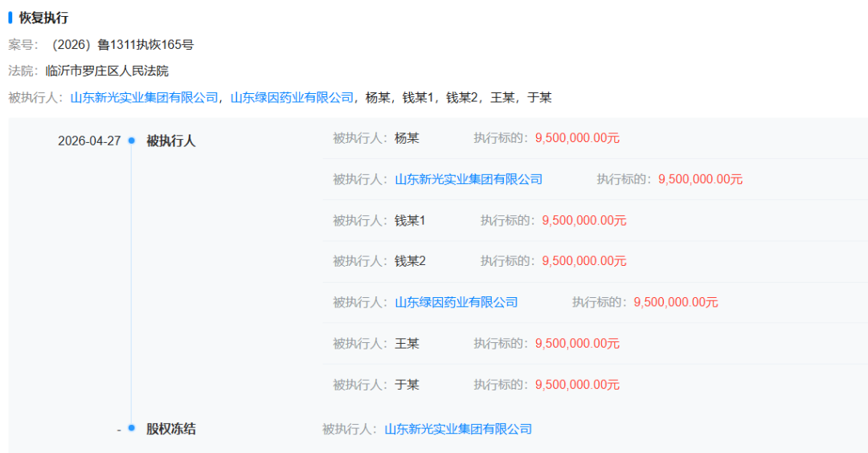Click 杨某 in the timeline detail row
The image size is (868, 453).
coord(407,138)
